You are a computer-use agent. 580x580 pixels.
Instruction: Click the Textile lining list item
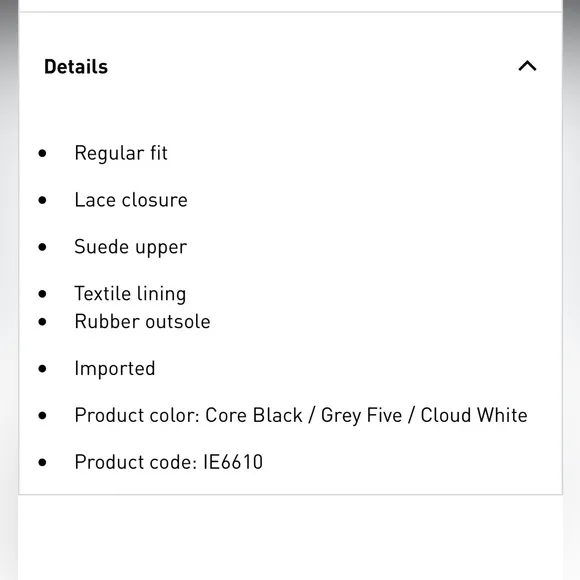coord(130,294)
